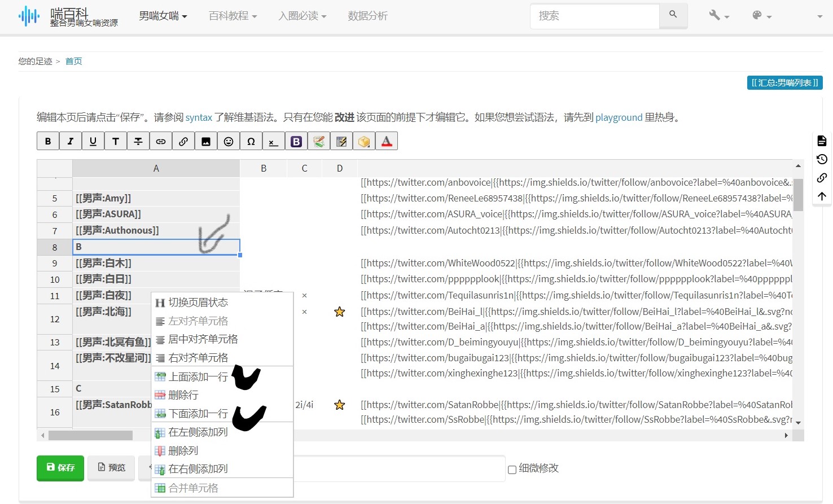The image size is (833, 504).
Task: Jump back to top with the arrow icon
Action: pos(822,196)
